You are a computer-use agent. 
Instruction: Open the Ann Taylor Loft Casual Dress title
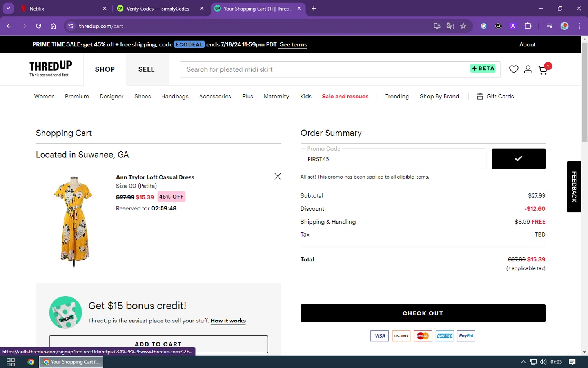pyautogui.click(x=155, y=177)
